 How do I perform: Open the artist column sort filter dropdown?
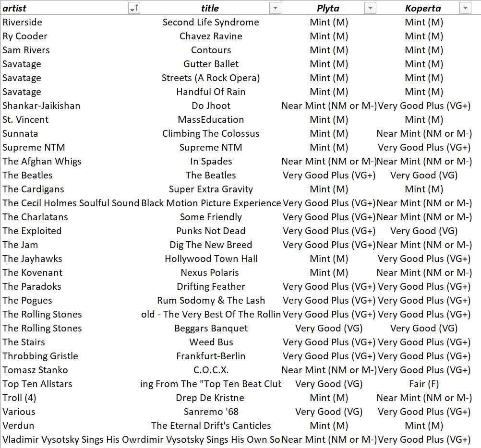tap(134, 8)
